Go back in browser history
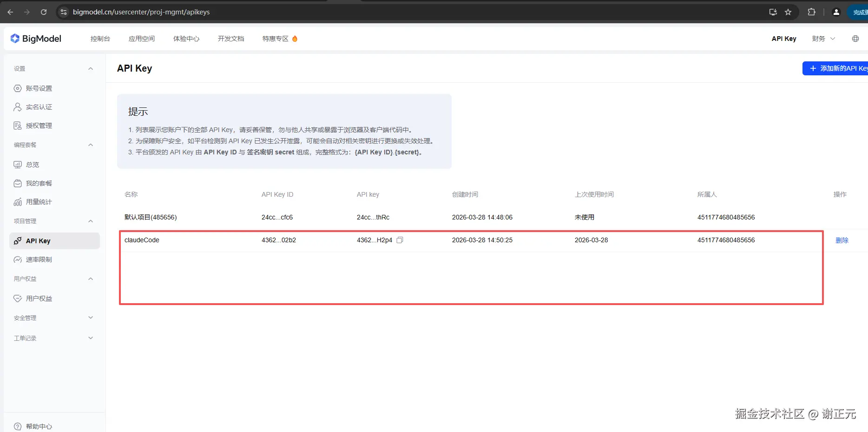 10,12
